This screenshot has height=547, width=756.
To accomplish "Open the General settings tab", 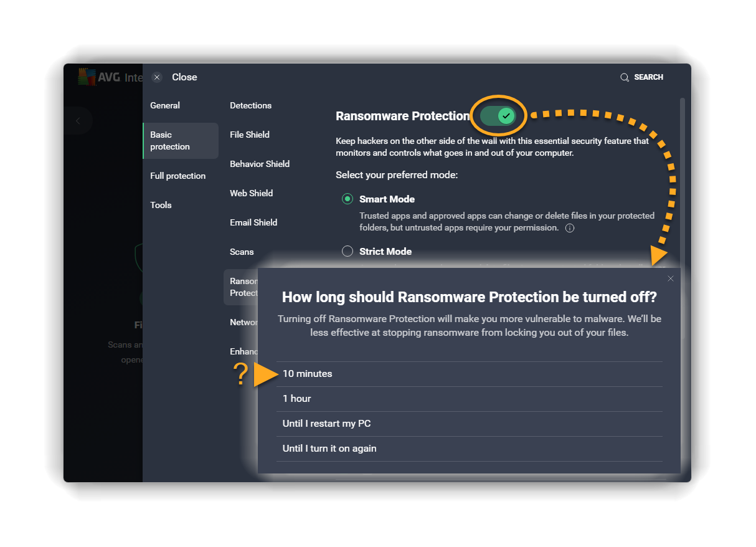I will [x=165, y=105].
